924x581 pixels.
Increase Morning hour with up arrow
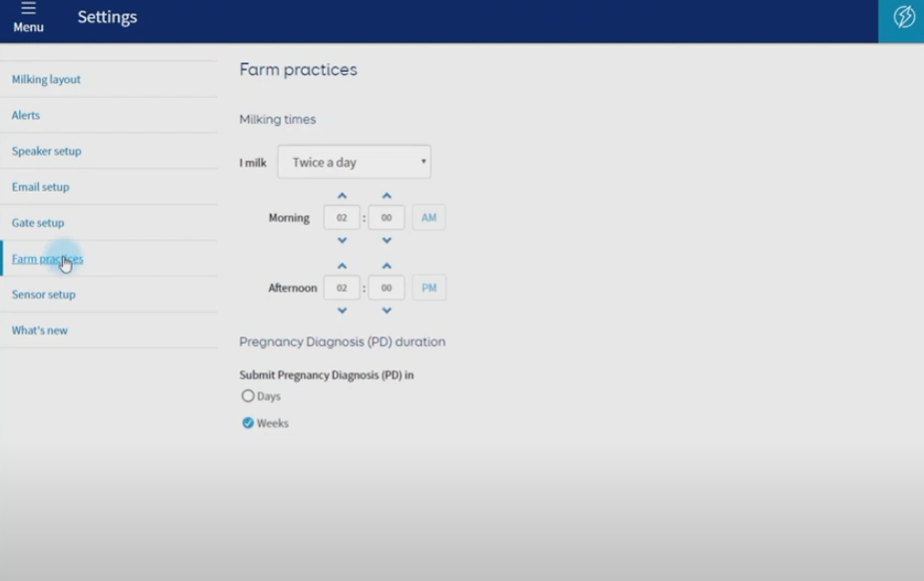tap(342, 195)
